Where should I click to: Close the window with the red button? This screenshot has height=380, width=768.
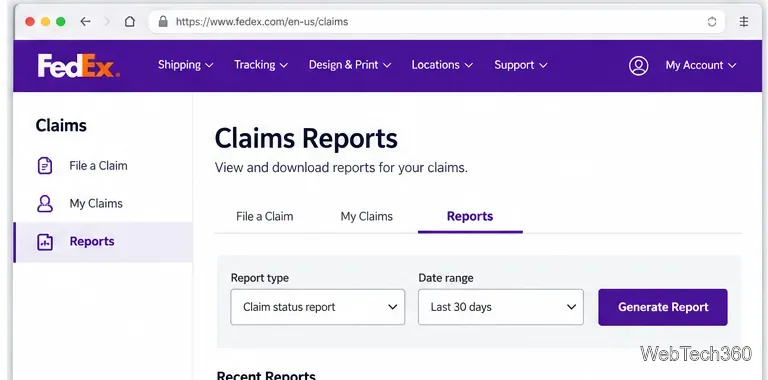pos(30,22)
